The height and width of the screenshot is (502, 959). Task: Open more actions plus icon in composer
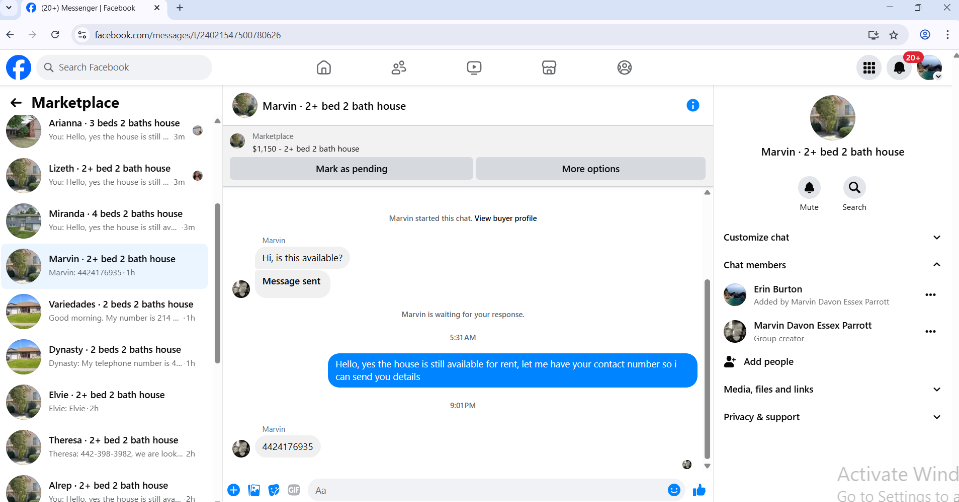pyautogui.click(x=234, y=490)
